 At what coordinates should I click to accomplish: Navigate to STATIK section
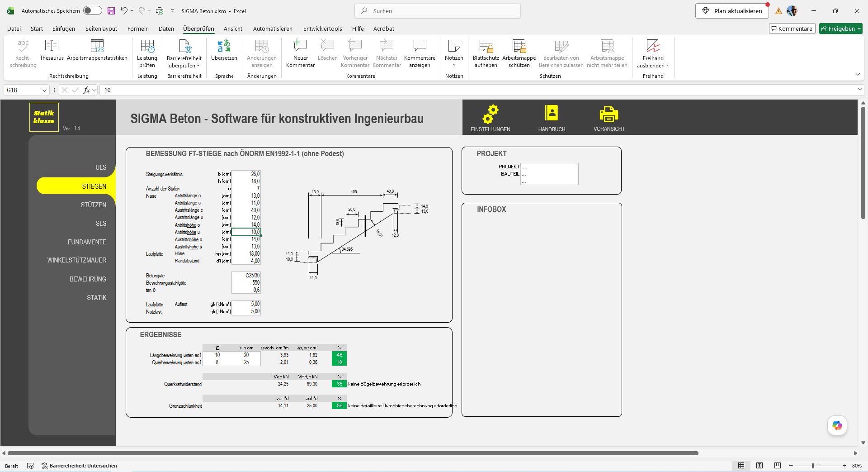(x=97, y=298)
